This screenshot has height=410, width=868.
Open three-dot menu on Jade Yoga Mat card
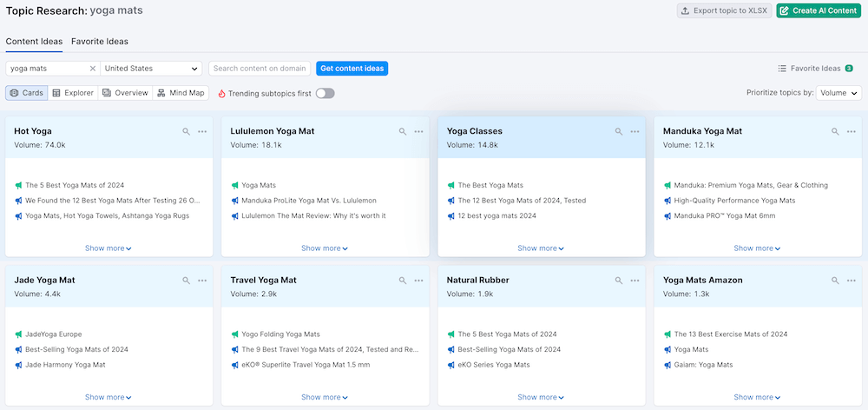(202, 281)
